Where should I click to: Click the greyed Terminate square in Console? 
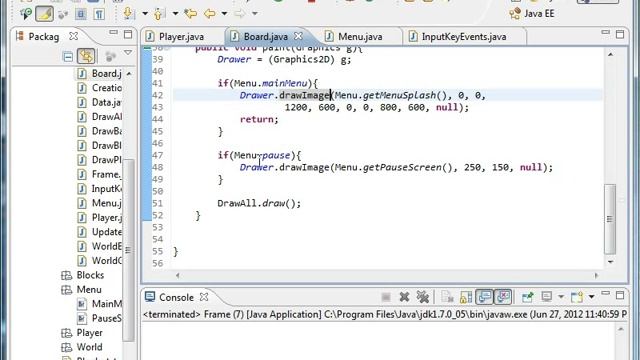pos(386,297)
